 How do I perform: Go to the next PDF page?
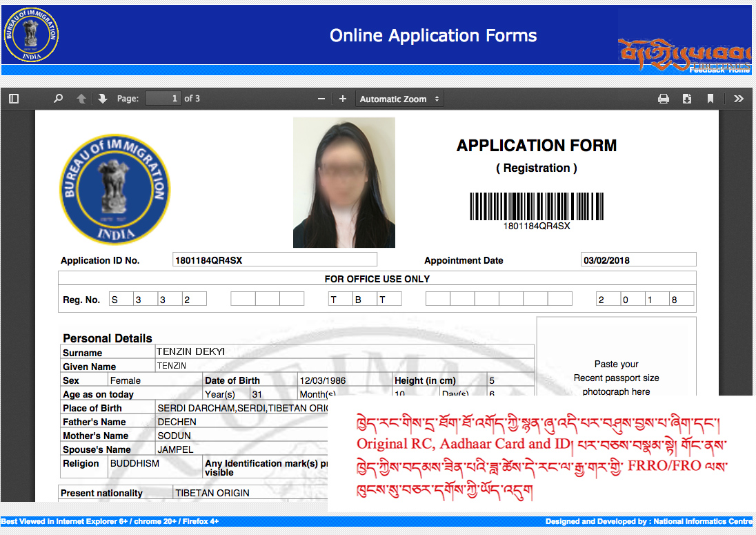click(103, 99)
